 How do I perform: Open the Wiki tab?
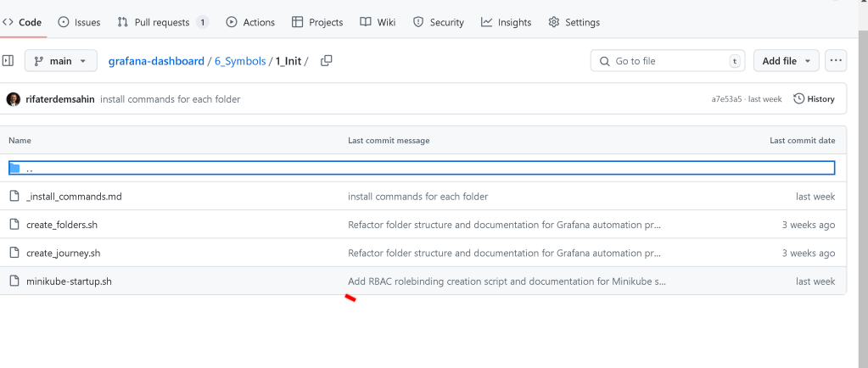378,22
